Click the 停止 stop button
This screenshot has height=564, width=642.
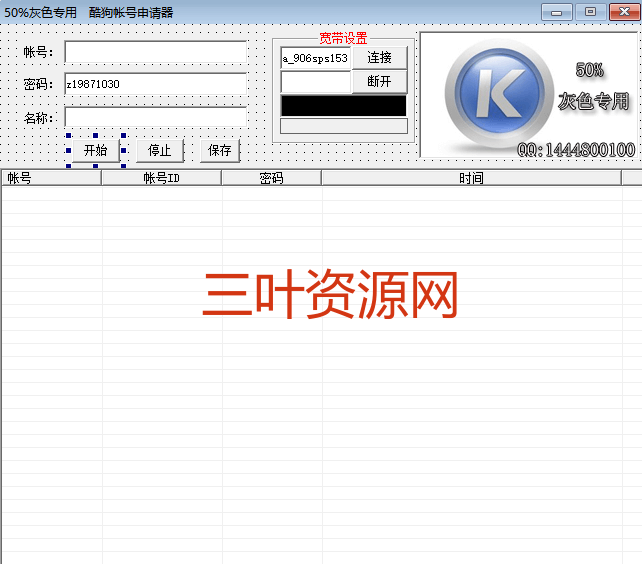159,151
